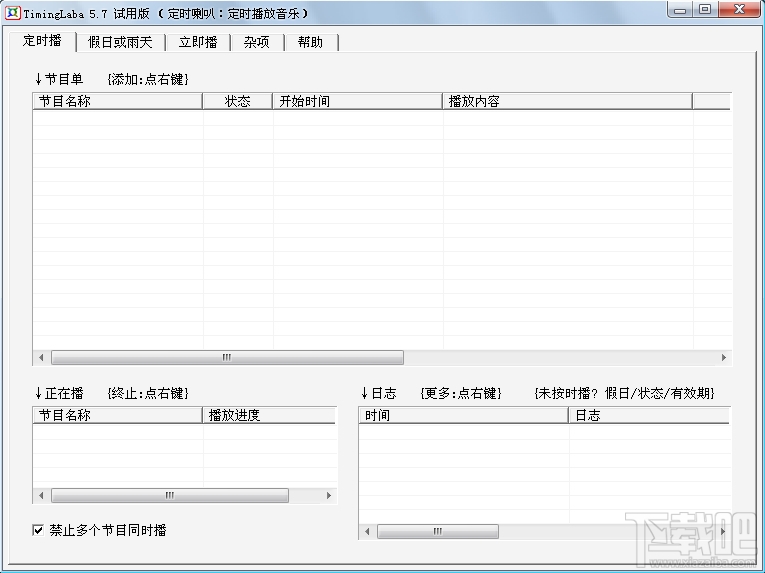Click the 播放内容 column header
765x573 pixels.
click(567, 101)
